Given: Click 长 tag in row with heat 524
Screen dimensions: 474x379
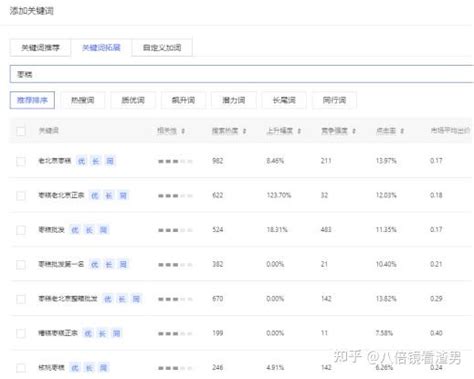Looking at the screenshot, I should point(89,230).
